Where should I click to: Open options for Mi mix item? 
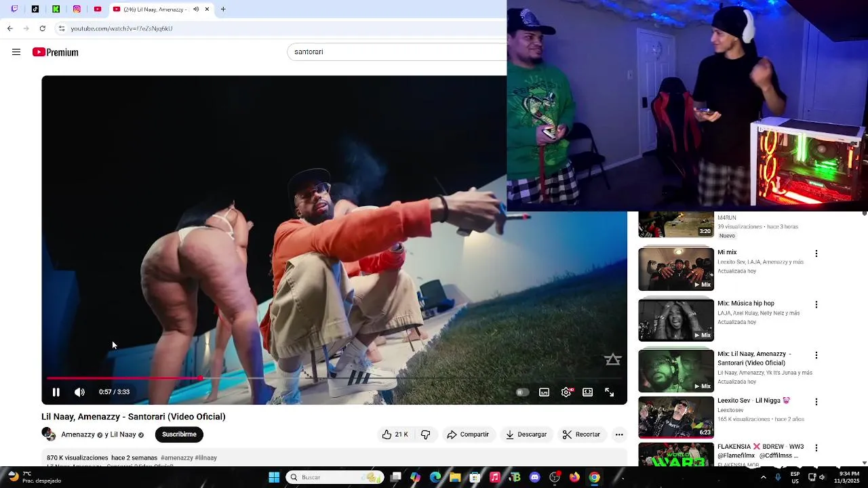click(816, 253)
